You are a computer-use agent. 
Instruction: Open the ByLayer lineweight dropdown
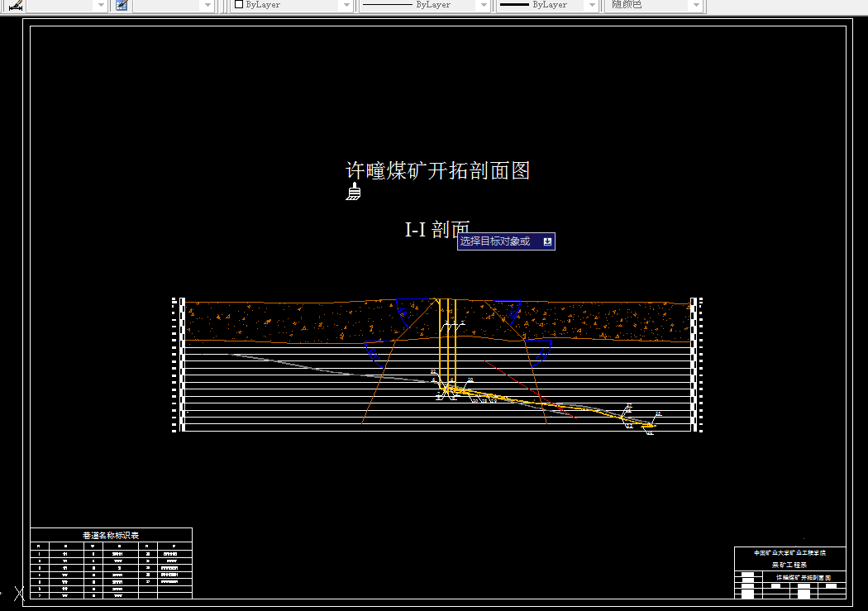click(x=592, y=6)
